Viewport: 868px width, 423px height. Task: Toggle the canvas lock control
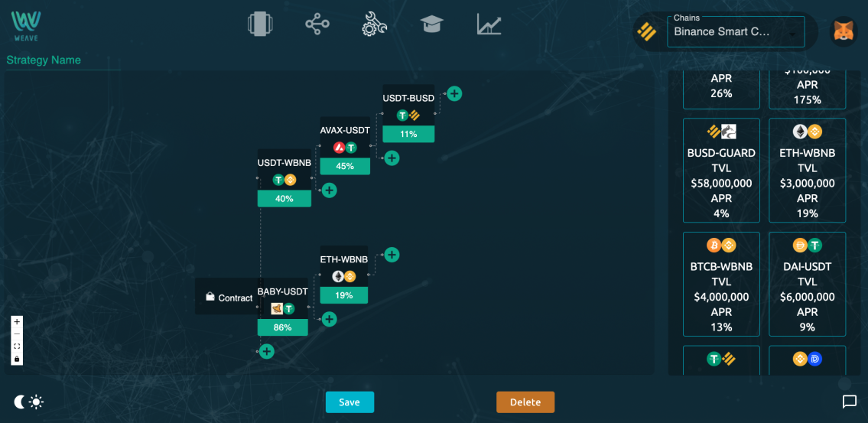click(17, 359)
